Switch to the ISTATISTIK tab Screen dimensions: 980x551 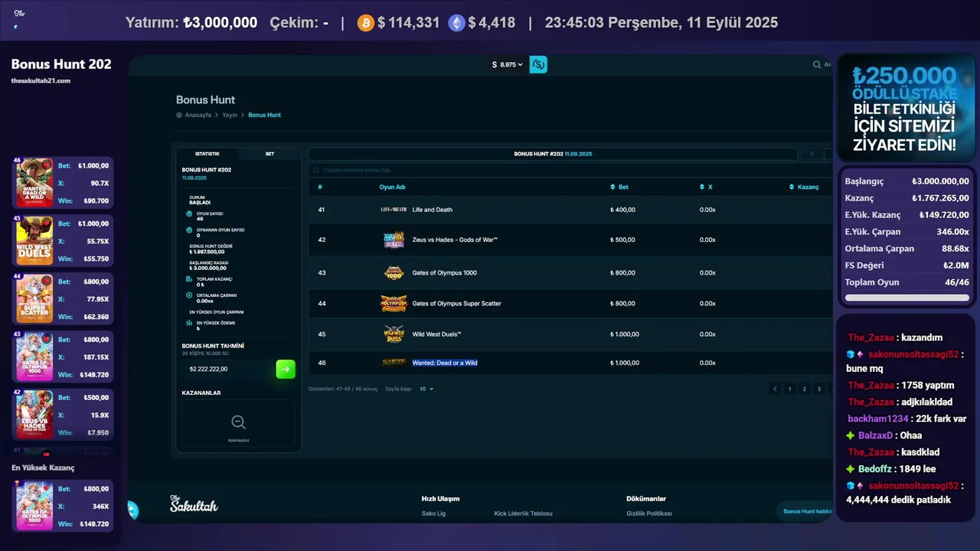tap(207, 154)
